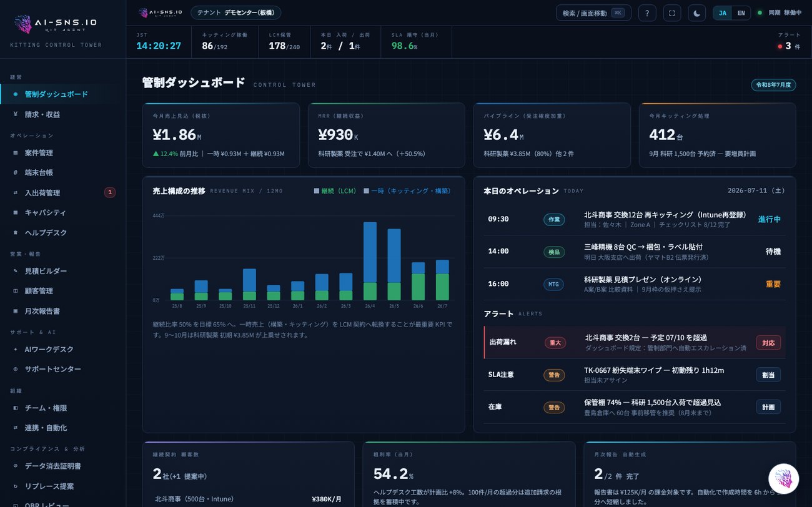This screenshot has width=812, height=507.
Task: Open 端末台帳 in sidebar
Action: [62, 172]
